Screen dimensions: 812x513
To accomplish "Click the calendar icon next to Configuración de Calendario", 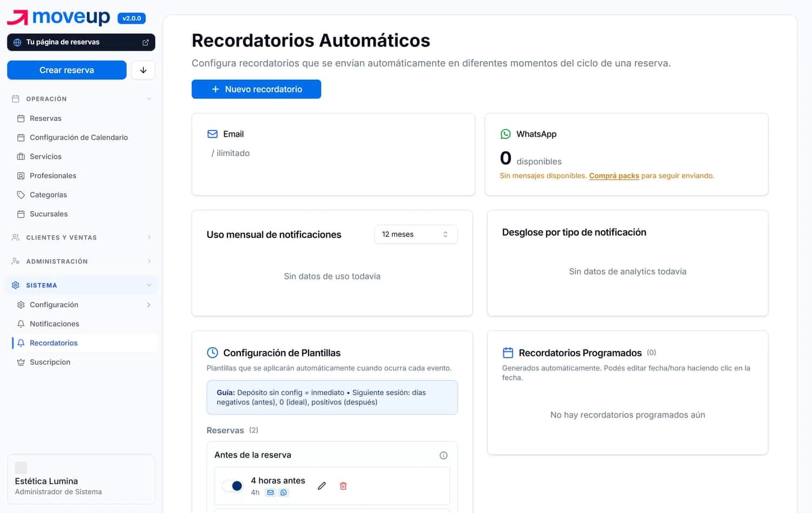I will click(21, 138).
